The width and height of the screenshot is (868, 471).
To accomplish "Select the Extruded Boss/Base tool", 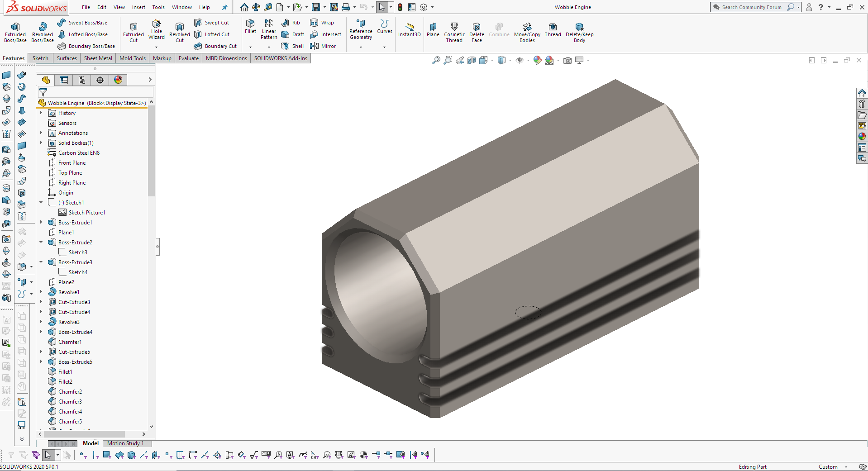I will (x=15, y=32).
